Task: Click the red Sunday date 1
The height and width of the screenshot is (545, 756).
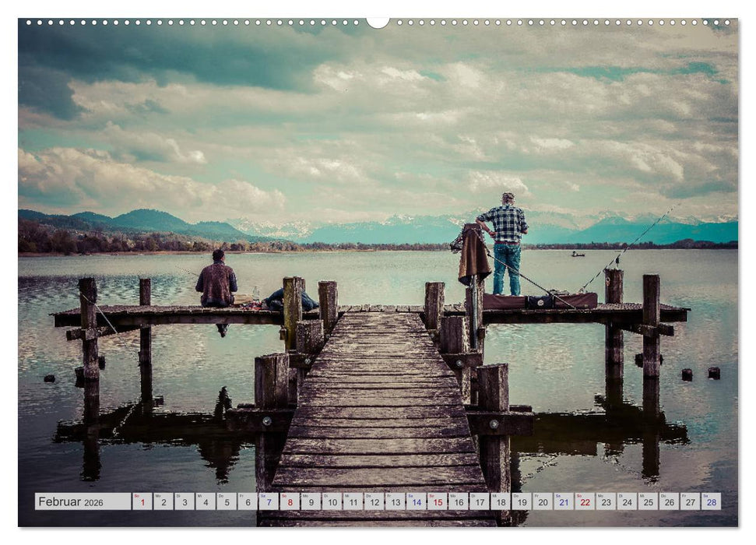Action: [142, 501]
